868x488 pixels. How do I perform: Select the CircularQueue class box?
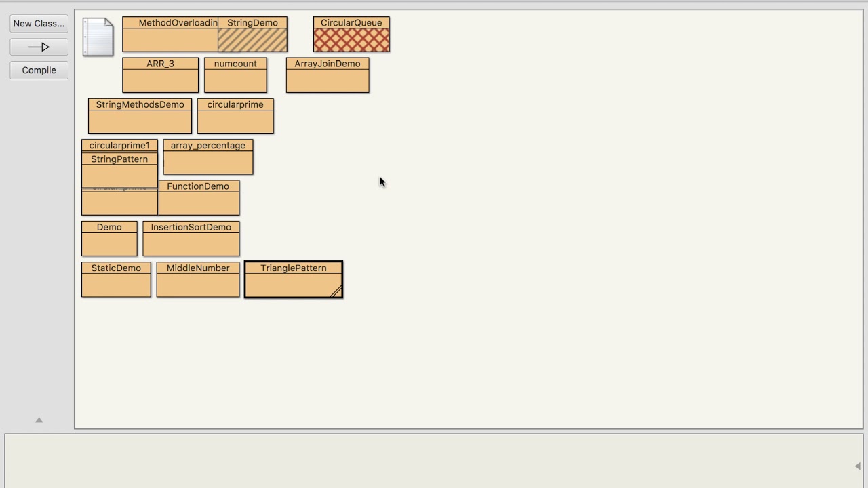[x=351, y=35]
